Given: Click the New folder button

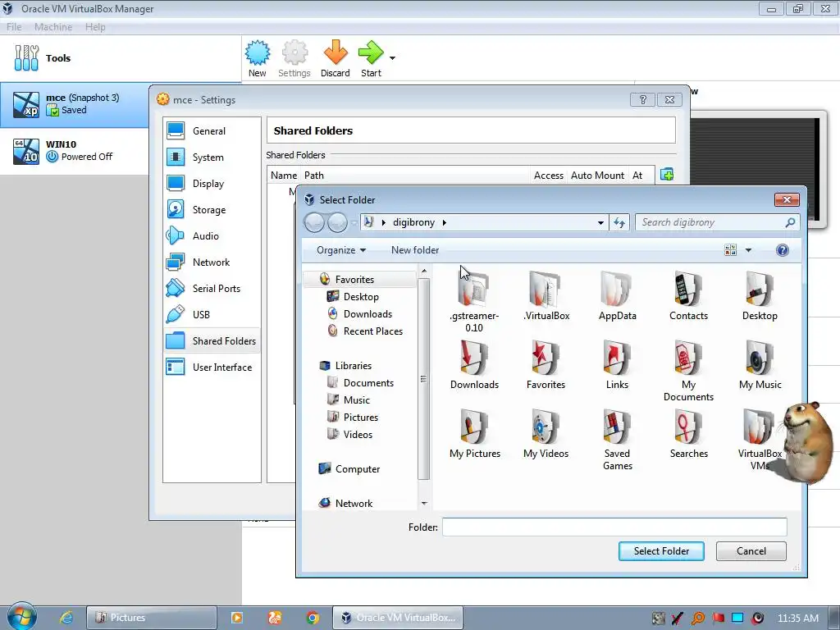Looking at the screenshot, I should [x=415, y=250].
